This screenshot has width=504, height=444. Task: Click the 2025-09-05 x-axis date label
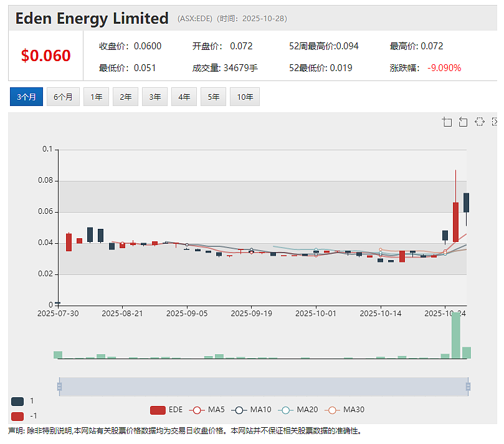187,314
